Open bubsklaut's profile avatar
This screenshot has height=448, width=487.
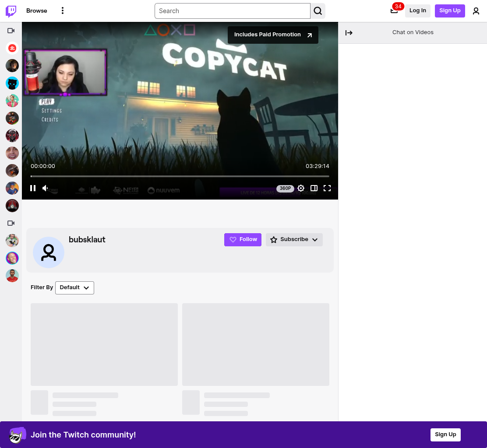point(49,252)
